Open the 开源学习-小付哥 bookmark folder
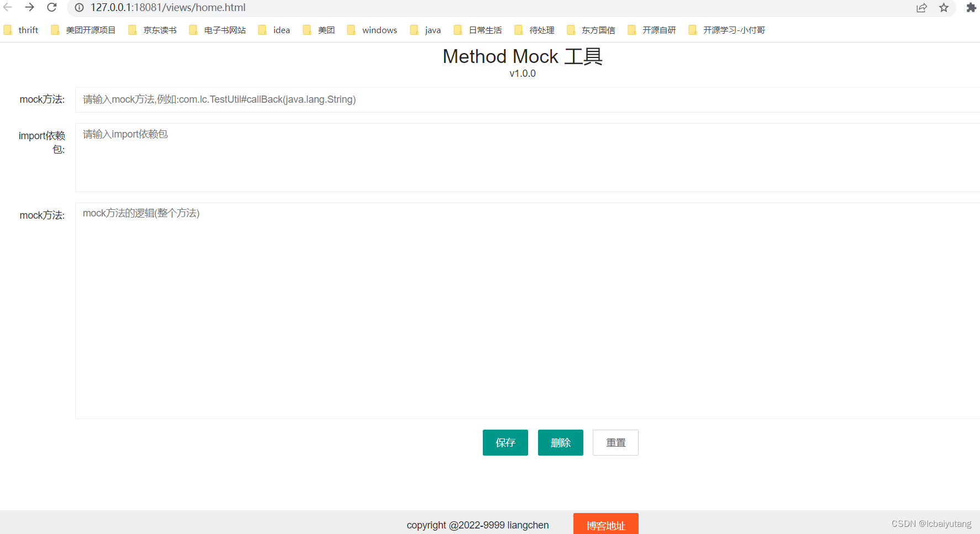Screen dimensions: 980x534 click(x=726, y=30)
